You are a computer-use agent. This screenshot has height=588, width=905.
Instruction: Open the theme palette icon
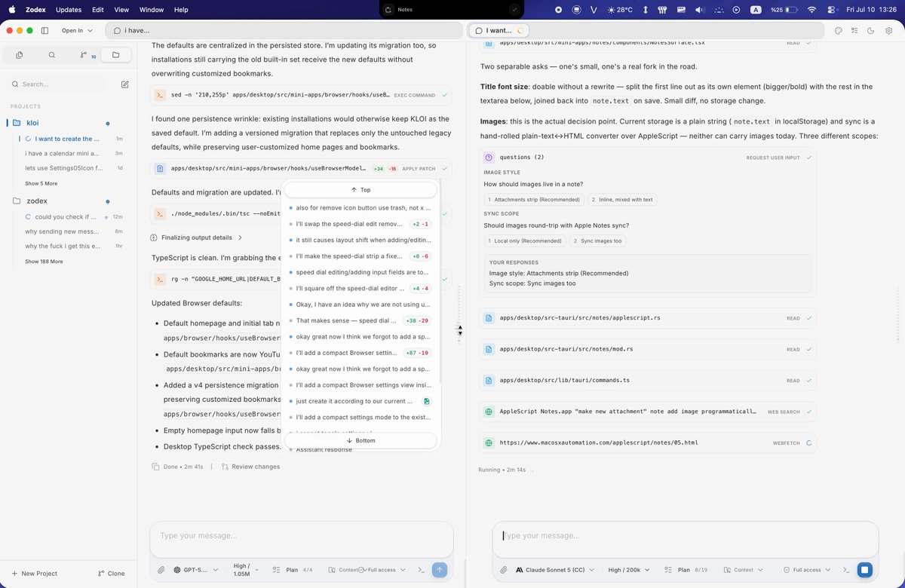839,30
